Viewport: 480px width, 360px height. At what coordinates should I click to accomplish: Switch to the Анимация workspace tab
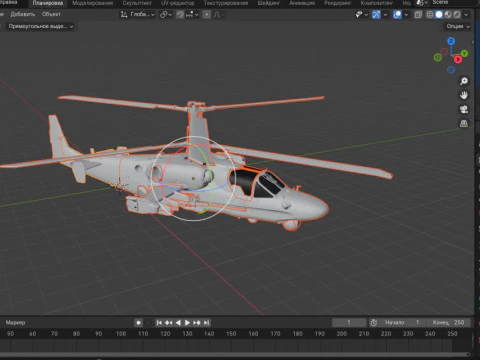[302, 3]
